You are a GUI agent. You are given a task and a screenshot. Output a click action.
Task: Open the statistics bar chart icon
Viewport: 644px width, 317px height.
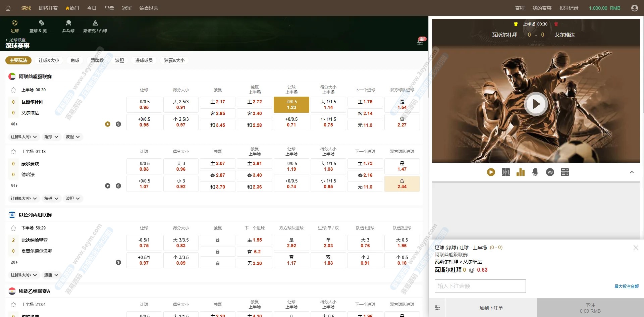point(521,172)
